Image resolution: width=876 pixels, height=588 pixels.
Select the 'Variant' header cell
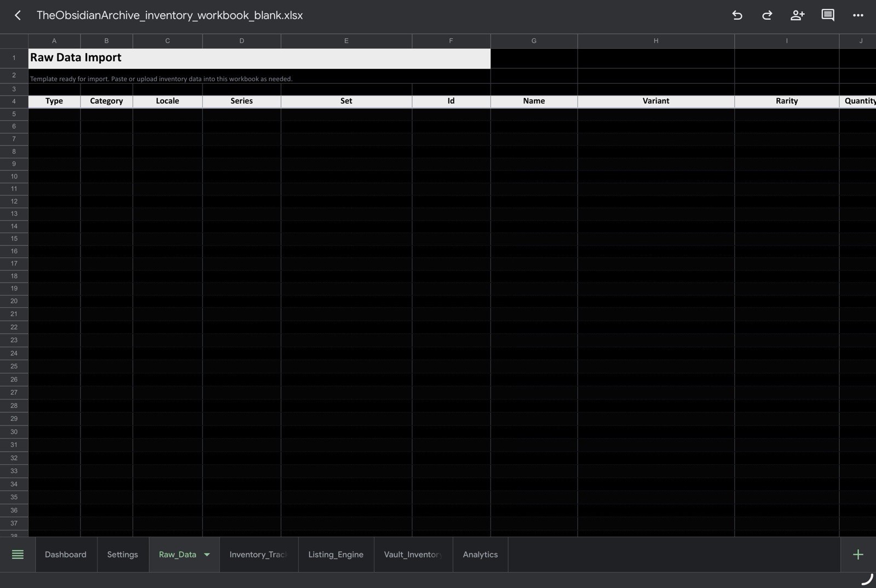coord(656,101)
